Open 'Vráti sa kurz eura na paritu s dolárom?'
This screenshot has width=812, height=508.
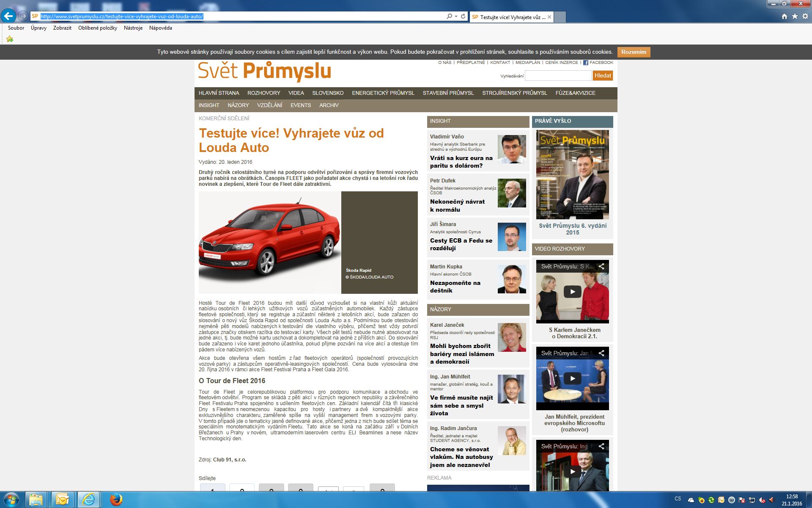(x=461, y=162)
